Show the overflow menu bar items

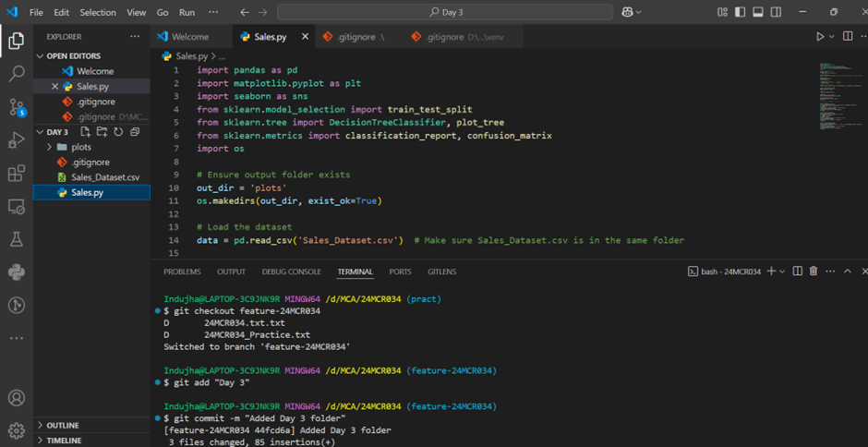pyautogui.click(x=213, y=12)
